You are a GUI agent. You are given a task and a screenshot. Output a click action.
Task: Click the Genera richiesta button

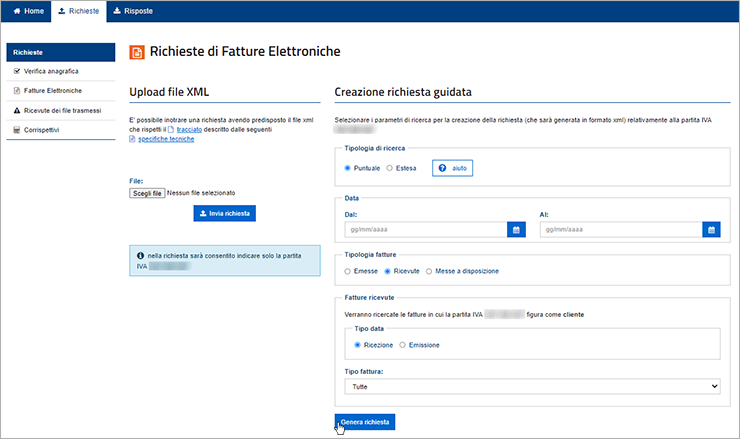point(365,422)
